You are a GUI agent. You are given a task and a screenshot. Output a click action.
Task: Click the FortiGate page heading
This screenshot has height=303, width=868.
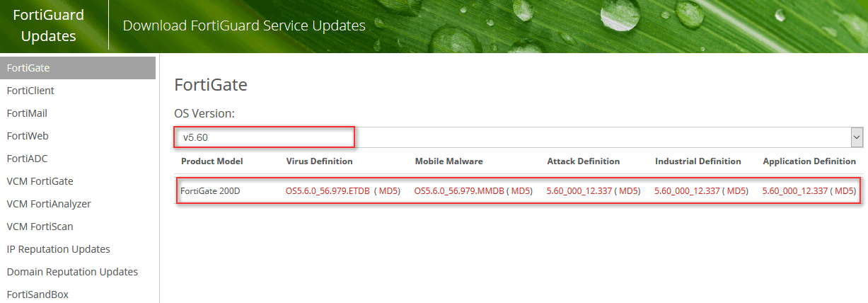click(x=211, y=86)
